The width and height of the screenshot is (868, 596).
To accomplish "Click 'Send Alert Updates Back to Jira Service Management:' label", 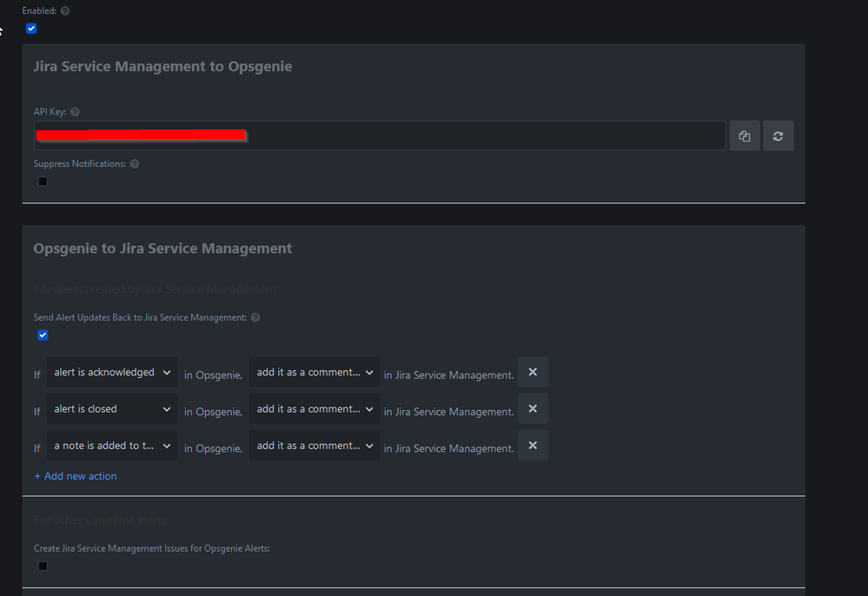I will coord(140,318).
